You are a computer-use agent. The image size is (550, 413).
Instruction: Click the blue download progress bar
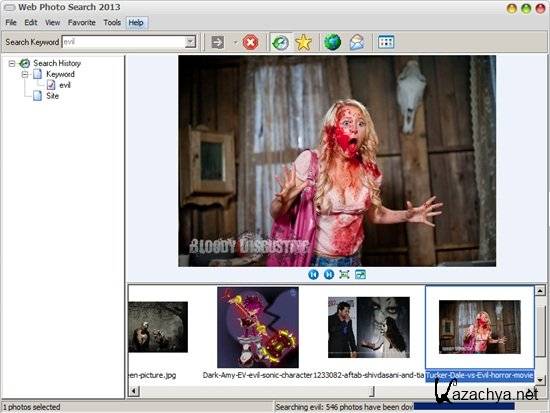tap(464, 406)
